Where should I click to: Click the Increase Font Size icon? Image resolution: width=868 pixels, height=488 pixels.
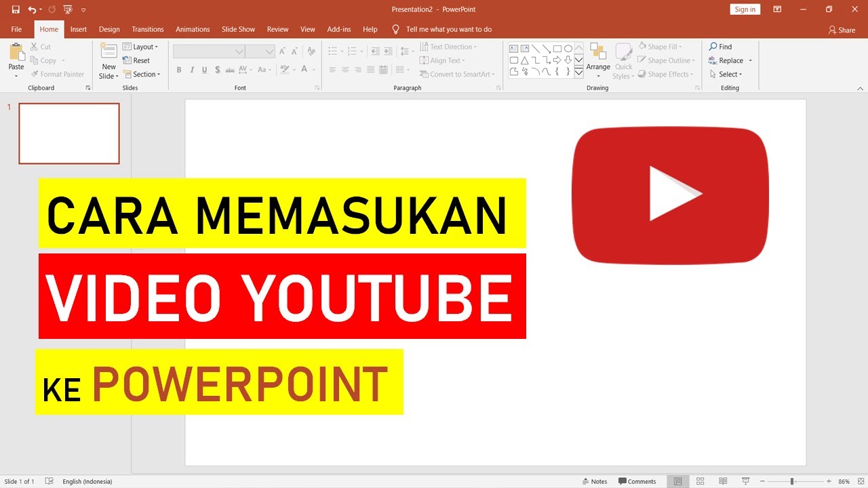[x=283, y=52]
